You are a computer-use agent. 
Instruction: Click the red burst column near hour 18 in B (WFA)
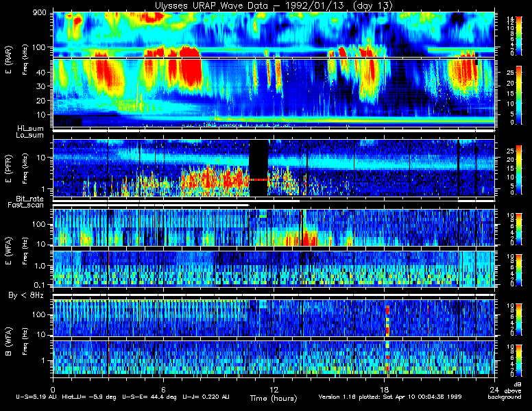(x=387, y=321)
